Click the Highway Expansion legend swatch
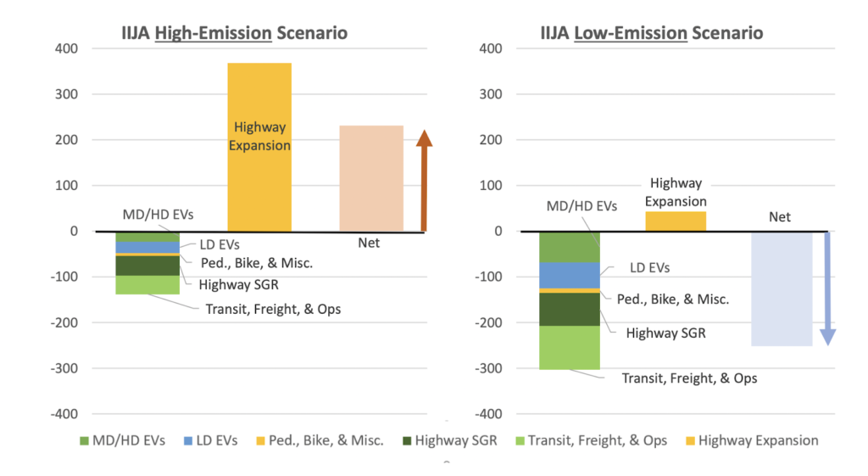Image resolution: width=868 pixels, height=476 pixels. pyautogui.click(x=690, y=441)
